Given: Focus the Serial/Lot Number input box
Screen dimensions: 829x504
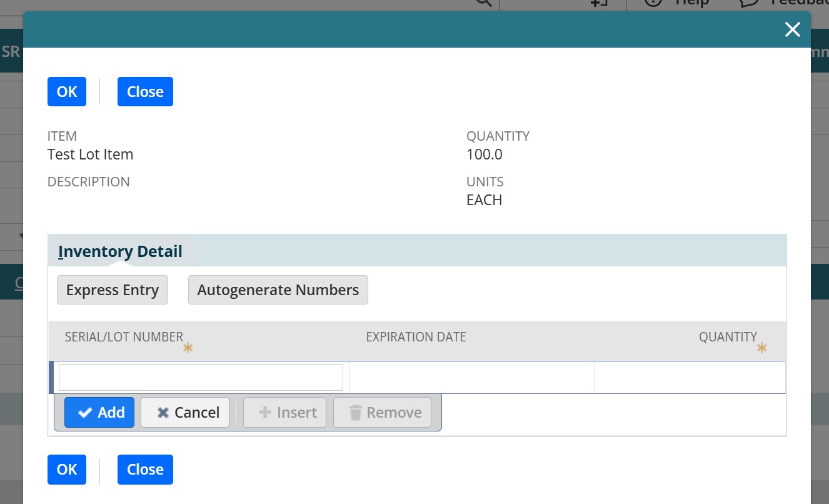Looking at the screenshot, I should coord(201,378).
